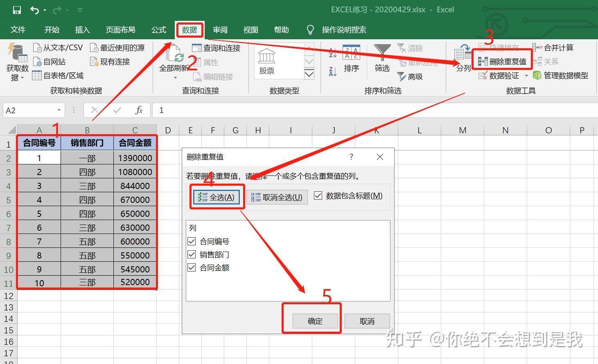Click 全选(A) button in dialog

(217, 197)
